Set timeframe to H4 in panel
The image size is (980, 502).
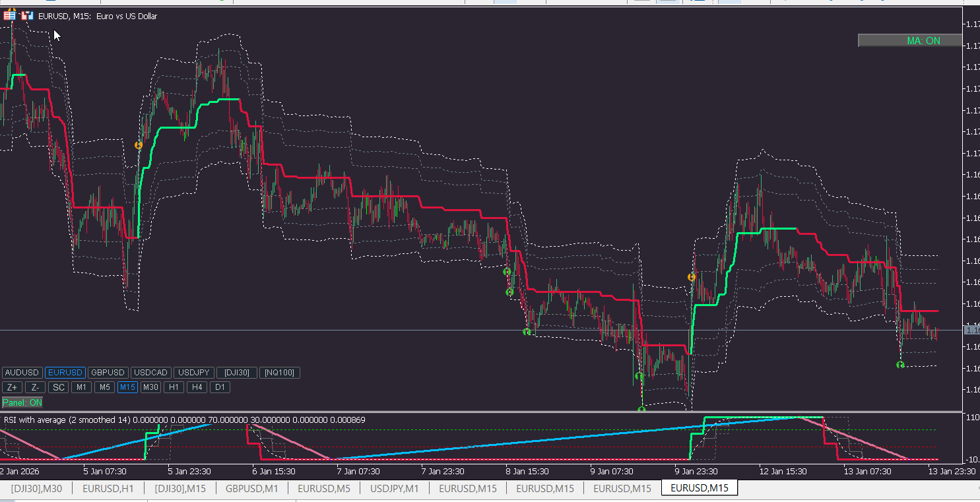(197, 387)
